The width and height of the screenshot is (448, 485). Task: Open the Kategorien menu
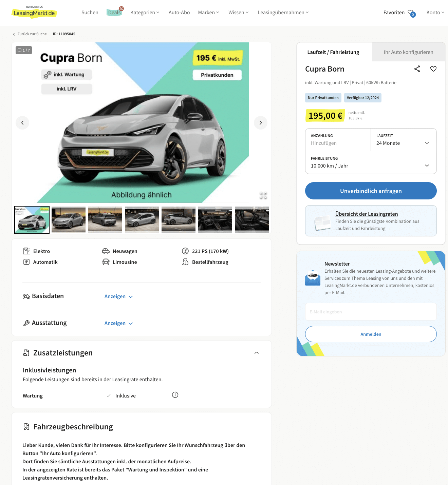pos(145,13)
